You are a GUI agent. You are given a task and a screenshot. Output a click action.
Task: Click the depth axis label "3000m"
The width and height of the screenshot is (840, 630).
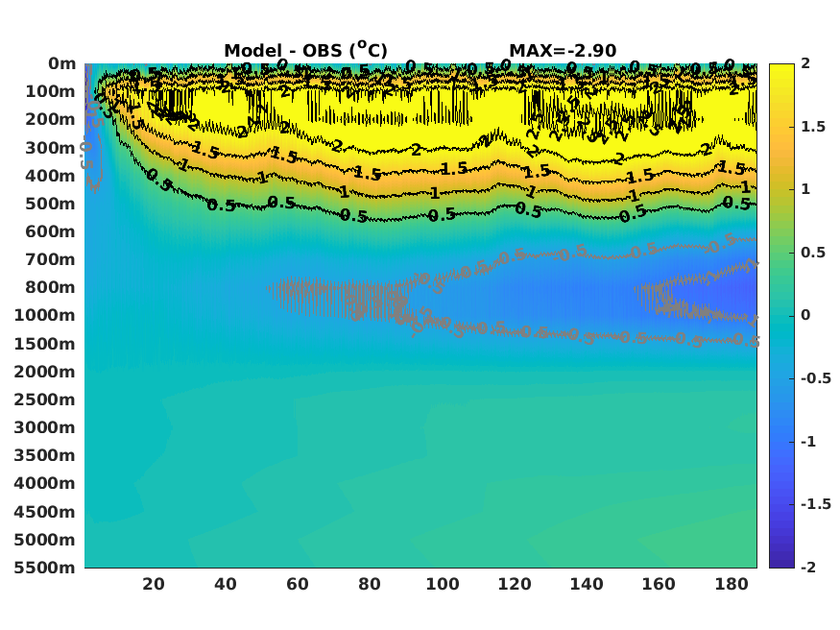point(45,427)
